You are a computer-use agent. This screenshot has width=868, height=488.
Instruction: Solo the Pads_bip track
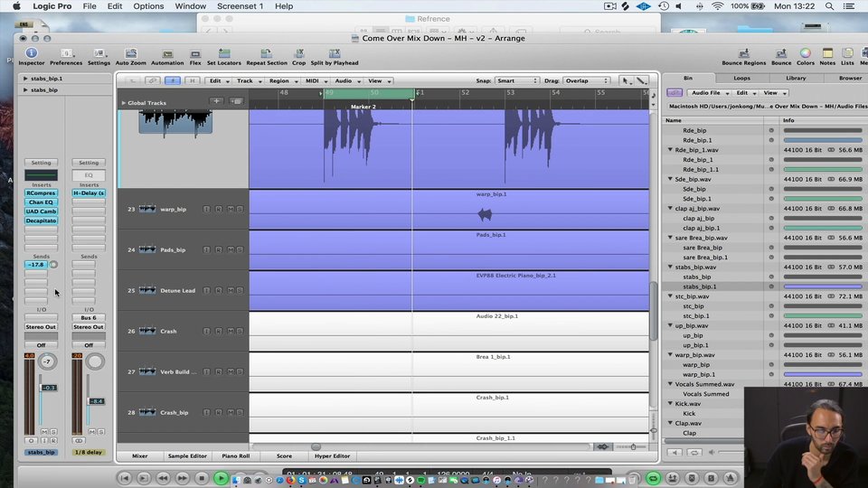pyautogui.click(x=240, y=249)
